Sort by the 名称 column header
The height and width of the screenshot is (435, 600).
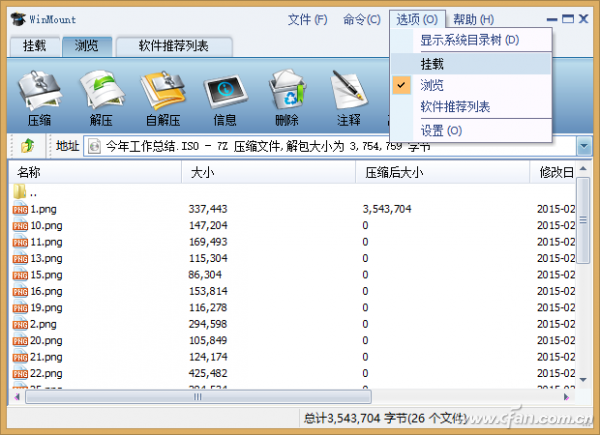coord(95,172)
